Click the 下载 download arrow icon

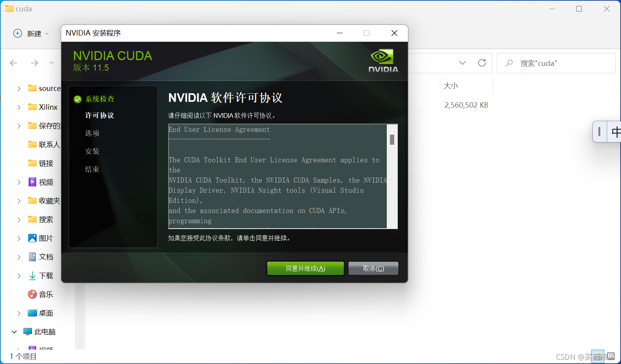pyautogui.click(x=32, y=276)
